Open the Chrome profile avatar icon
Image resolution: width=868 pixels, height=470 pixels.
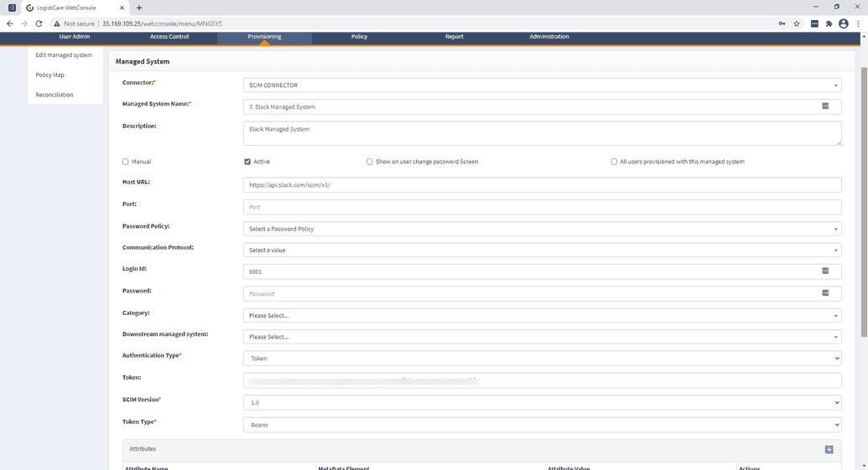pos(843,23)
